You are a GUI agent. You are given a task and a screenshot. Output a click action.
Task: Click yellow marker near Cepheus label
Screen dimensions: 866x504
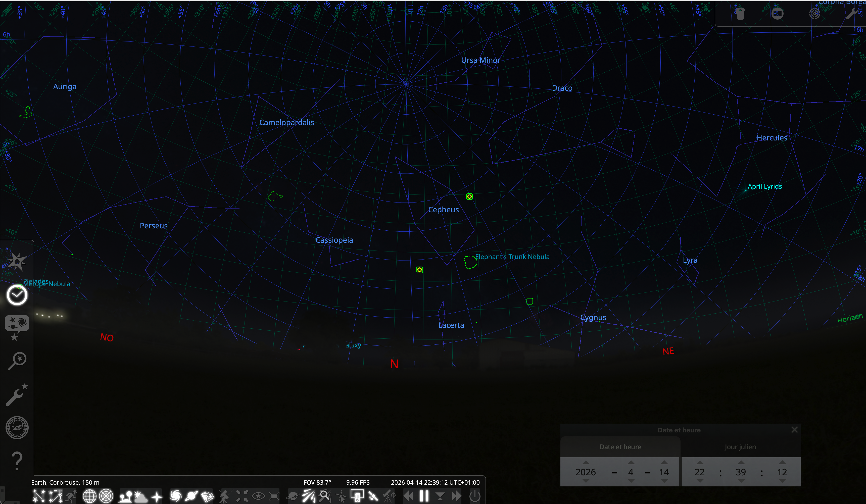469,196
